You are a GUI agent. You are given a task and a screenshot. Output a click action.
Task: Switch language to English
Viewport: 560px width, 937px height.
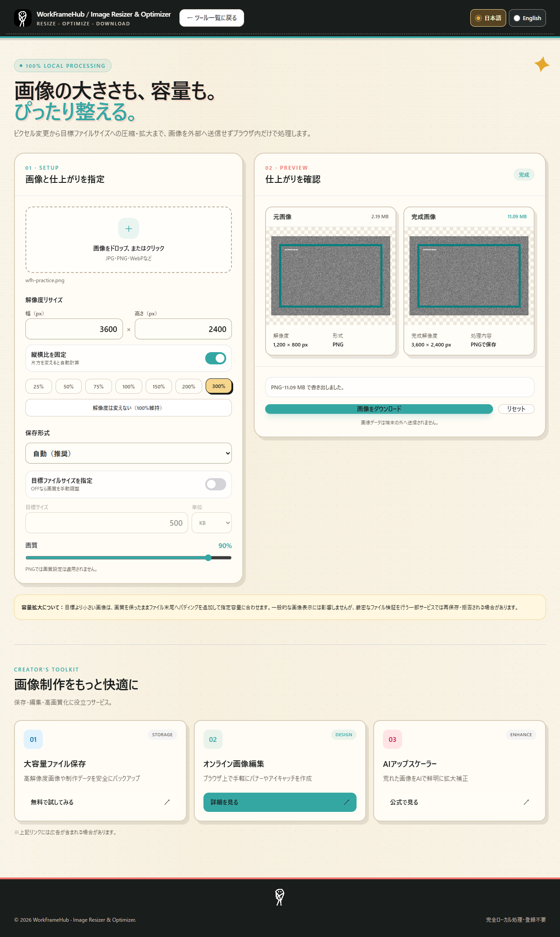click(x=527, y=18)
